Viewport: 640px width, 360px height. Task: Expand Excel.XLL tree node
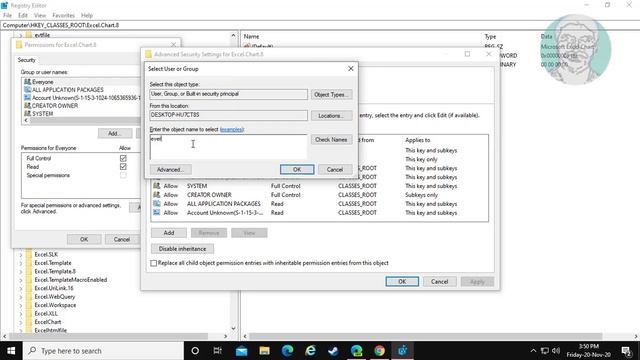click(x=21, y=313)
